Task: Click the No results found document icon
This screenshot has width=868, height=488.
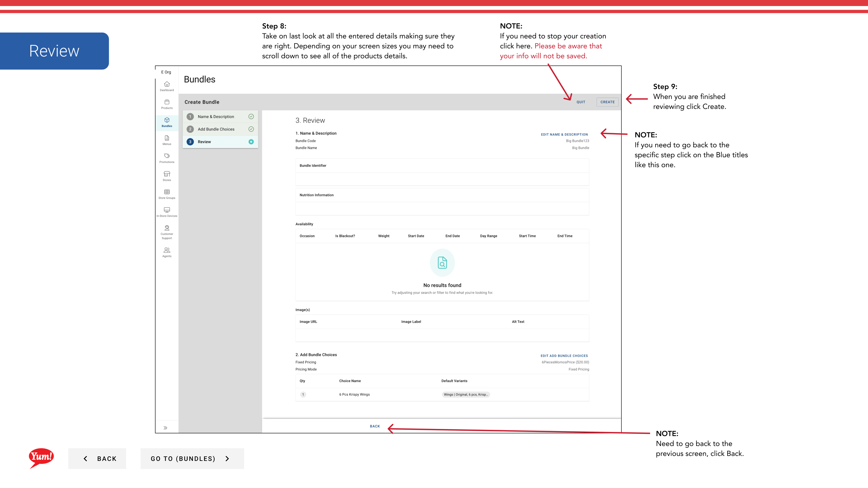Action: click(442, 262)
